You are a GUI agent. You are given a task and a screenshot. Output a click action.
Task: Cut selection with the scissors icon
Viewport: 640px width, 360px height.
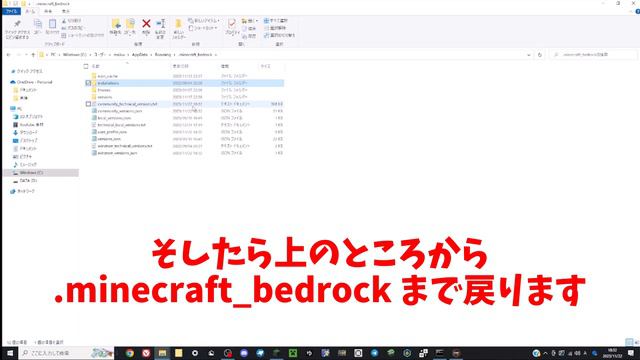click(x=64, y=21)
